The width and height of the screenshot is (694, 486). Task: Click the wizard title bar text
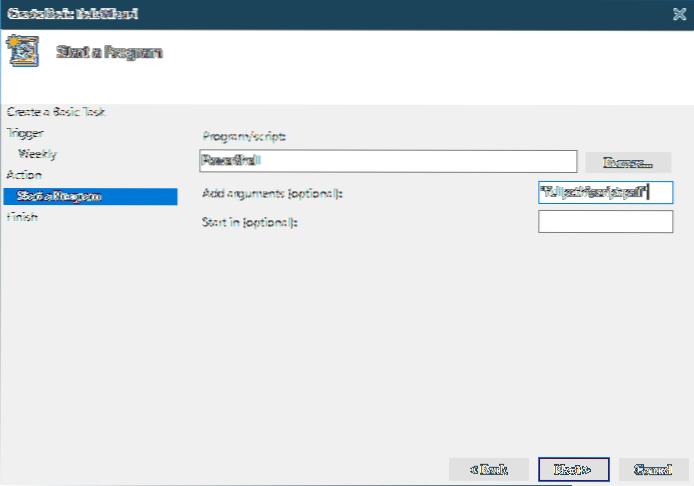pos(73,14)
